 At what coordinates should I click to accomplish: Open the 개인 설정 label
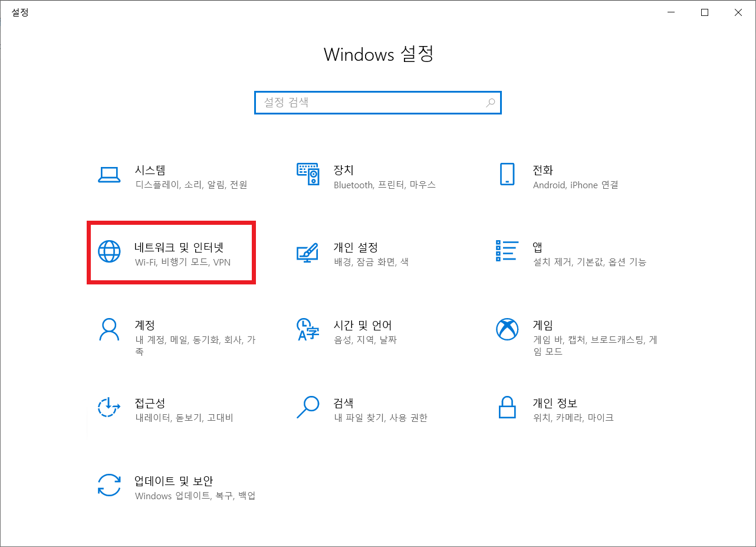coord(356,247)
